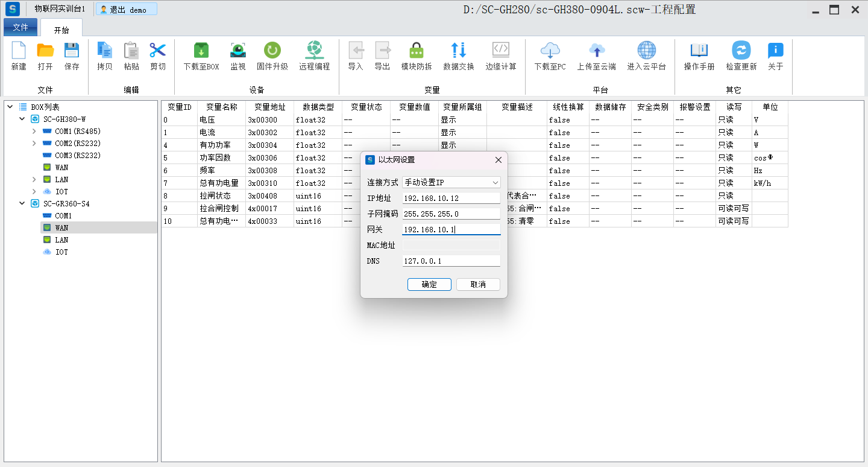Expand the COM1(RS485) tree node
Screen dimensions: 868x467
pyautogui.click(x=34, y=131)
